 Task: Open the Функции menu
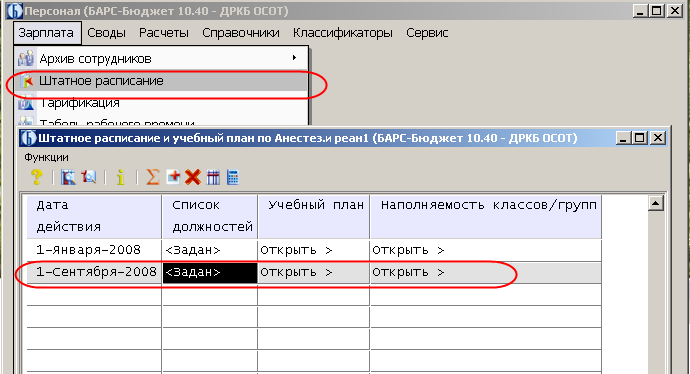46,157
